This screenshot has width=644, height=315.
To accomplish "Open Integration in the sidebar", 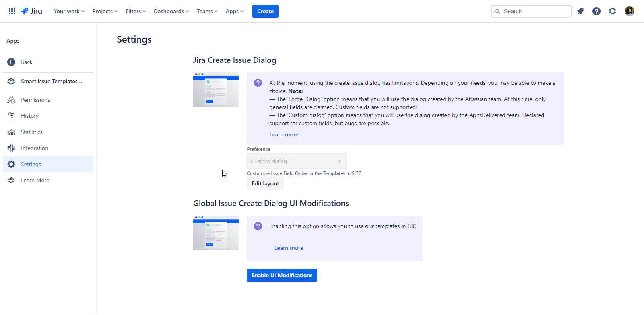I will click(35, 148).
